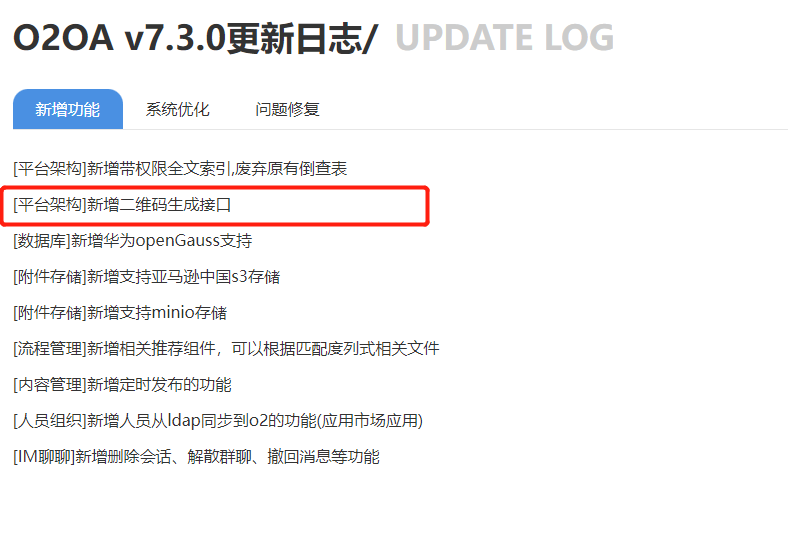The width and height of the screenshot is (788, 552).
Task: Click the [数据库] tag label
Action: click(42, 241)
